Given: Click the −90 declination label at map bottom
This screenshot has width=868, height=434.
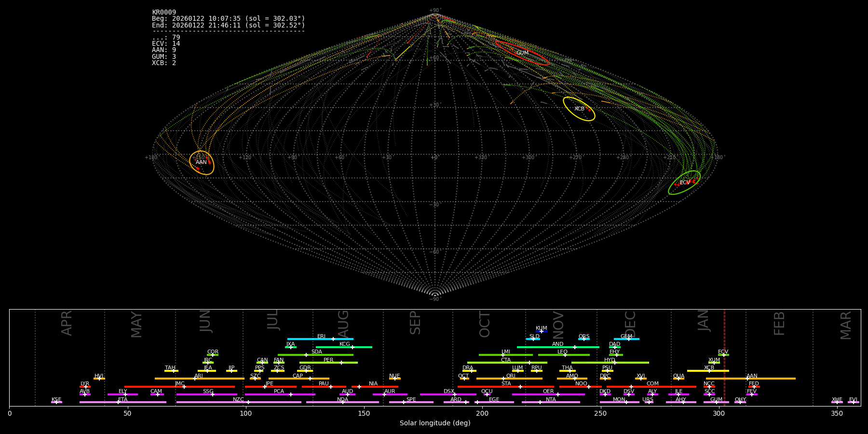Looking at the screenshot, I should coord(434,299).
